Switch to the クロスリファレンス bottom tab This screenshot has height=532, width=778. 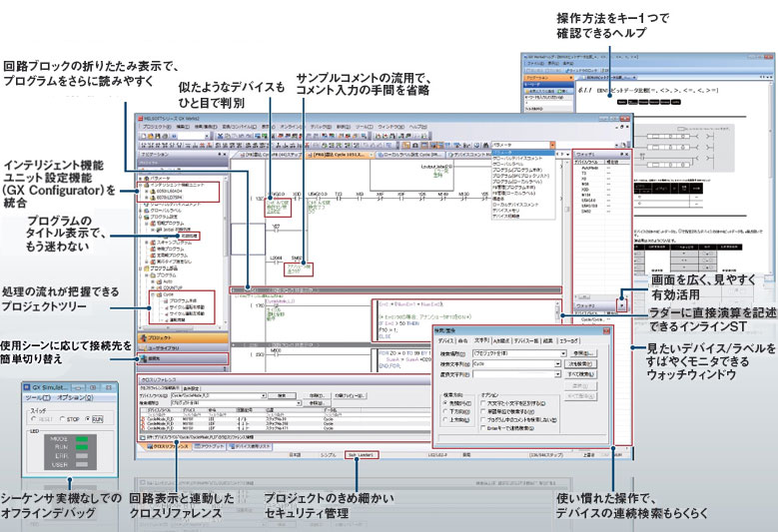coord(168,446)
